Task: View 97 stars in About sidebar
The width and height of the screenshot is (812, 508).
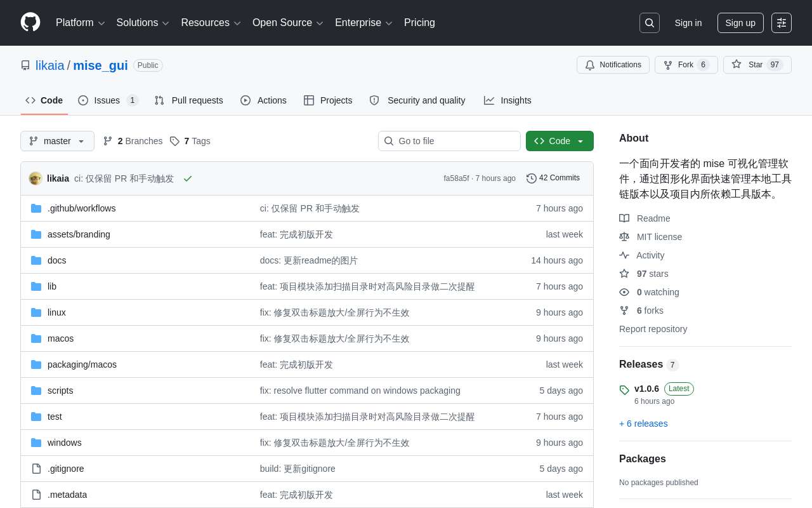Action: click(644, 274)
